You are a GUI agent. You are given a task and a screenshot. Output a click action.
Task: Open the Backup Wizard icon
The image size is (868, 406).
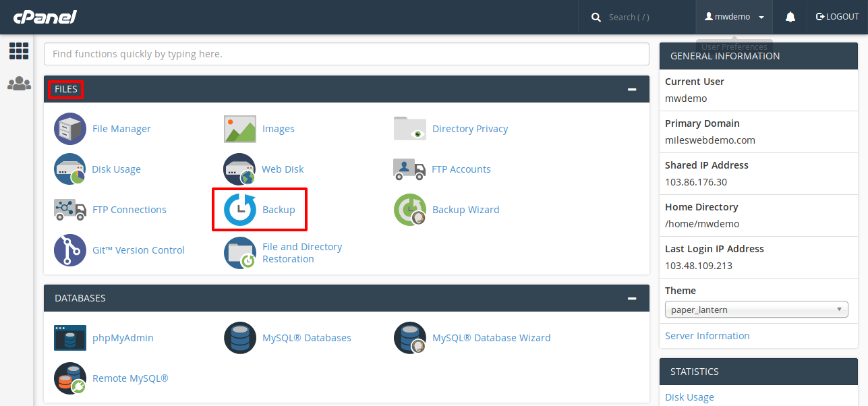click(410, 210)
